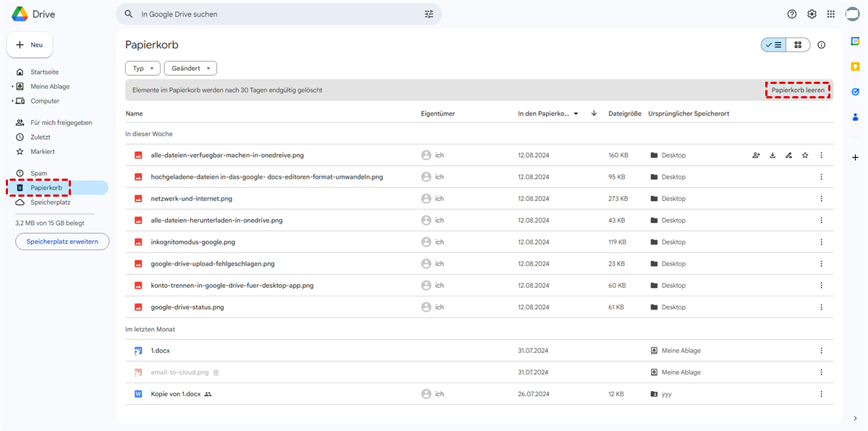Viewport: 868px width, 431px height.
Task: Expand the Meine Ablage tree
Action: point(12,87)
